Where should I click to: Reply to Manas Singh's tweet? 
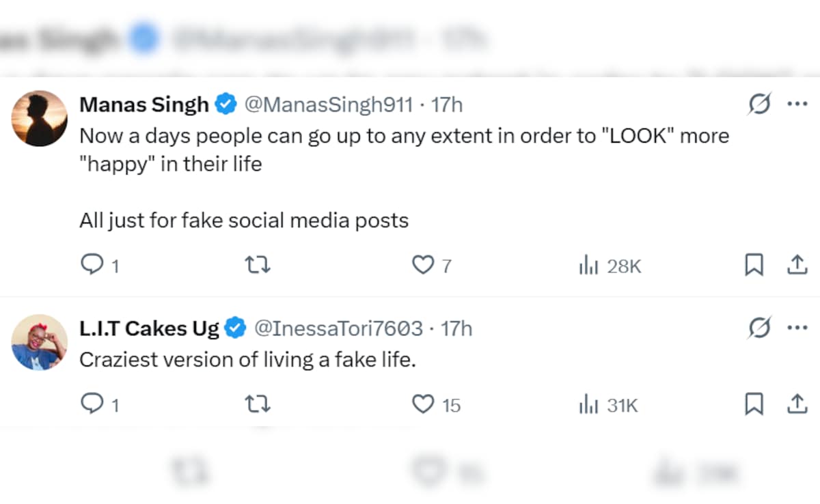coord(91,265)
